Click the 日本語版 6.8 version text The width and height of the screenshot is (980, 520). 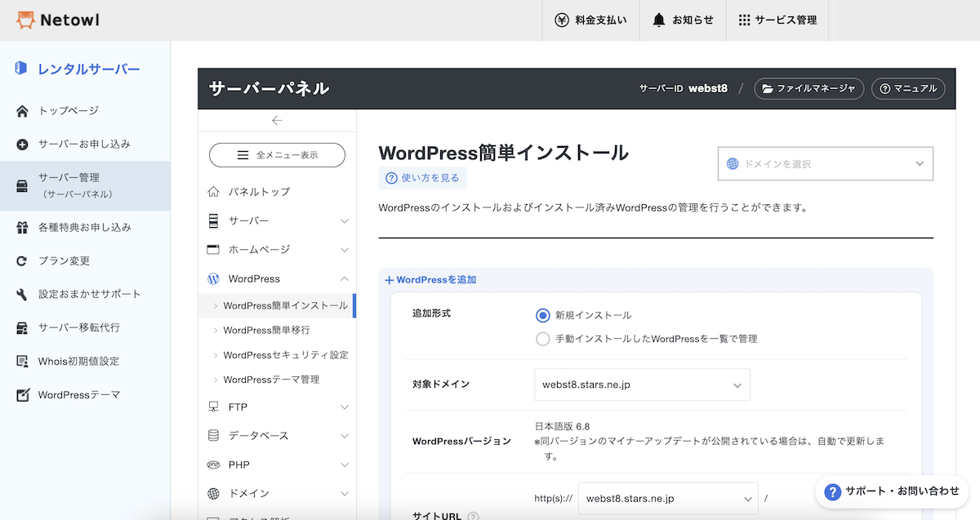(562, 426)
